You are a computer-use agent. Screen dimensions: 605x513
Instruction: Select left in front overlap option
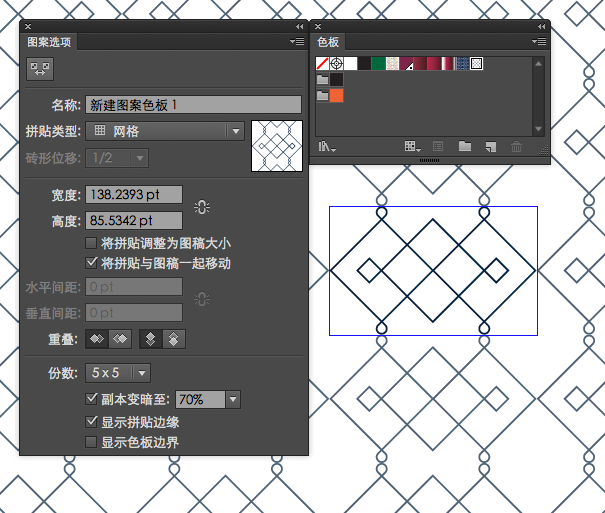[97, 339]
